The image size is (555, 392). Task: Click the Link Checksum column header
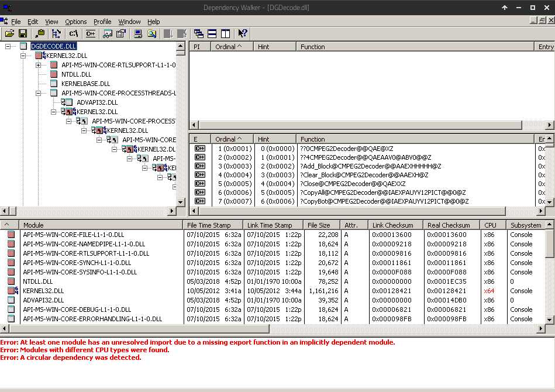click(392, 225)
